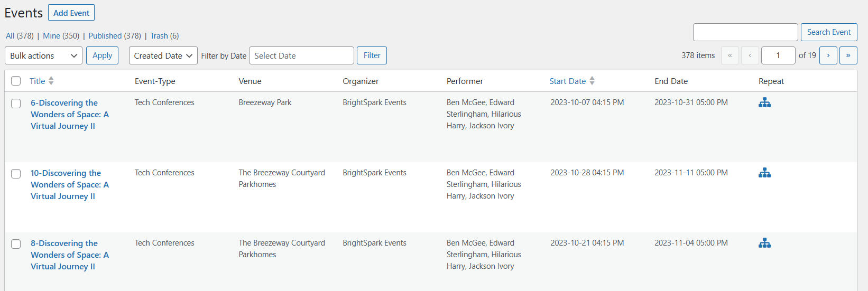Image resolution: width=868 pixels, height=291 pixels.
Task: Select checkbox for 6-Discovering event row
Action: pos(16,104)
